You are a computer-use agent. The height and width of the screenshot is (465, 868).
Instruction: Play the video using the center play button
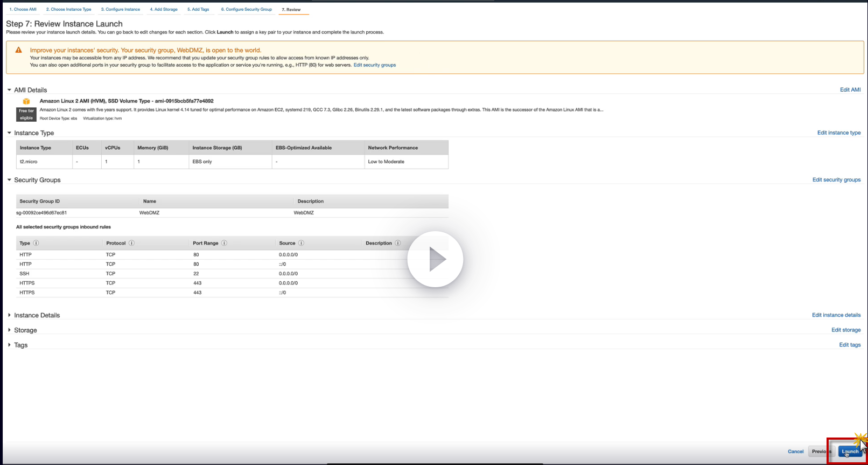[x=435, y=260]
